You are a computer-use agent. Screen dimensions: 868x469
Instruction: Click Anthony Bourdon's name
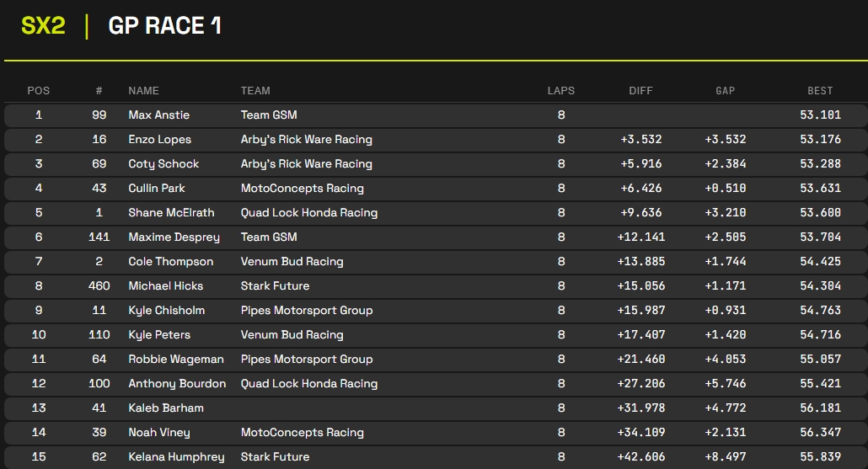[177, 383]
